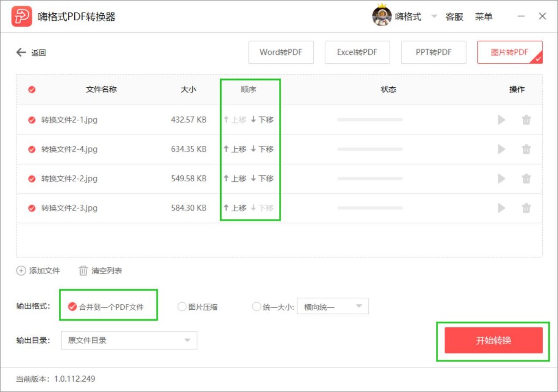This screenshot has width=558, height=392.
Task: Select 图片压缩 radio option
Action: pos(181,307)
